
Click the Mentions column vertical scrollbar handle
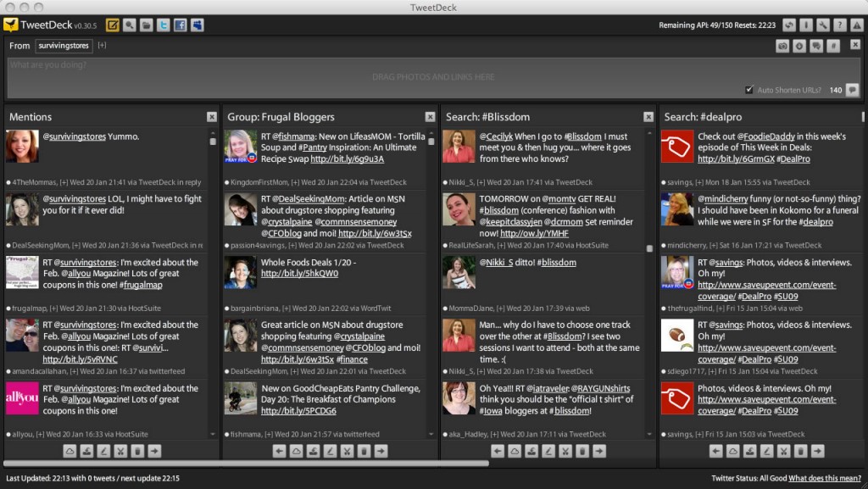tap(213, 142)
